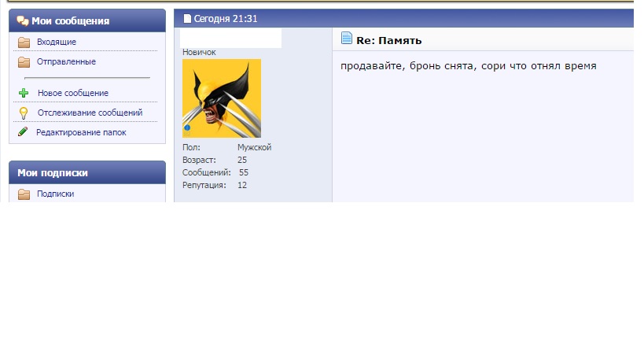Click the message icon next to Re: Память
The height and width of the screenshot is (362, 644).
tap(347, 39)
